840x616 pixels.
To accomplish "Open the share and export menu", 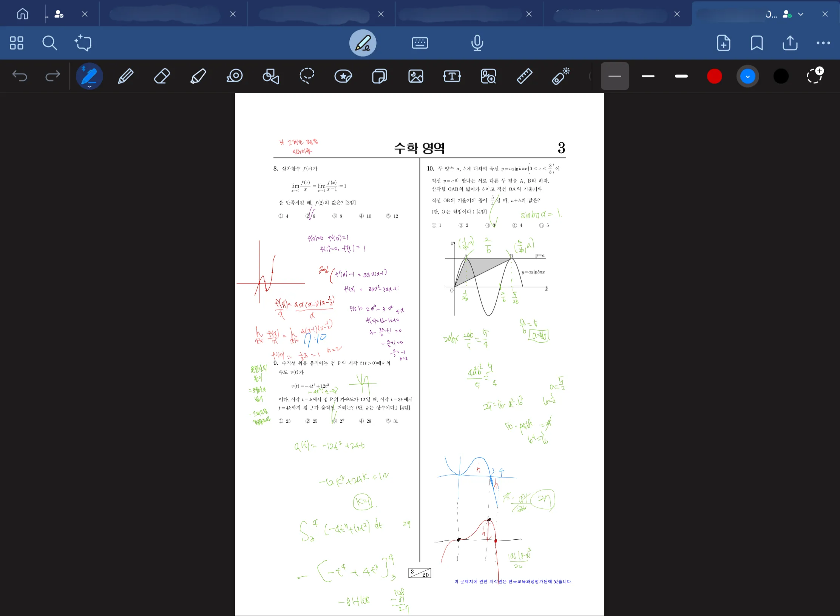I will pos(790,43).
